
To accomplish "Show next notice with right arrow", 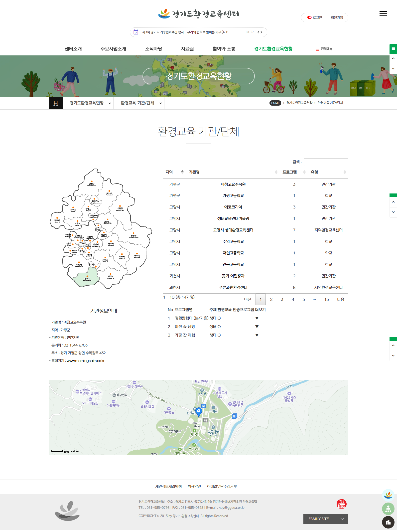I will tap(262, 32).
